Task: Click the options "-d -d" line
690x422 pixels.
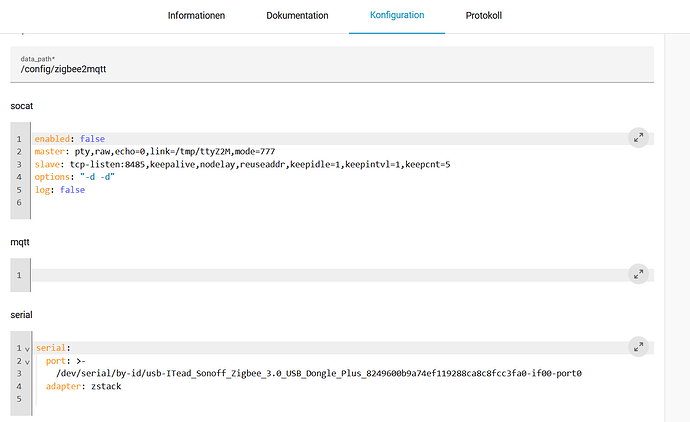Action: coord(75,177)
